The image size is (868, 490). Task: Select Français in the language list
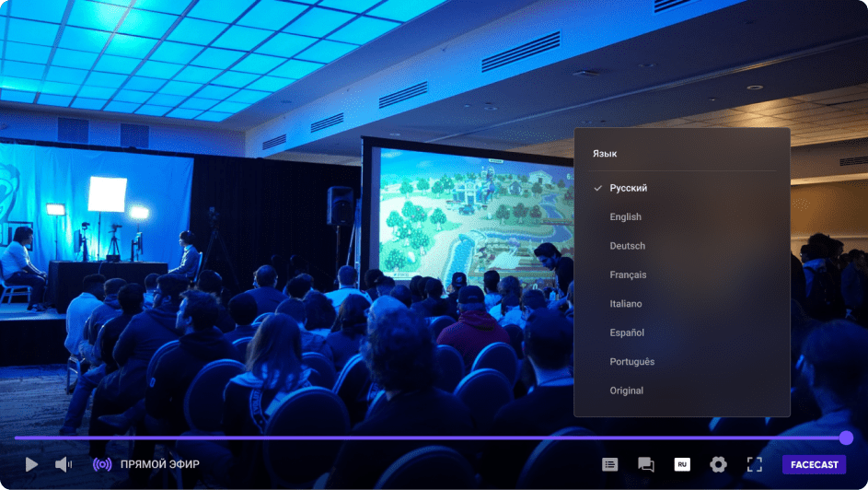point(628,274)
